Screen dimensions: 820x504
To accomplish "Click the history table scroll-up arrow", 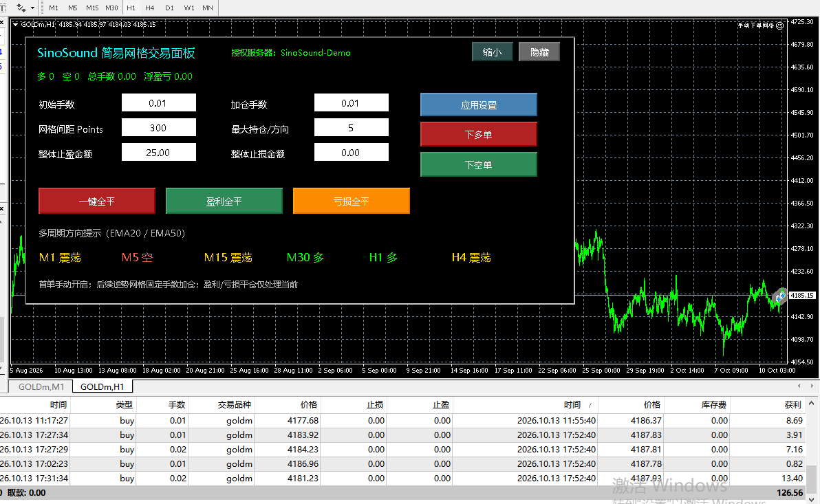I will pyautogui.click(x=812, y=404).
